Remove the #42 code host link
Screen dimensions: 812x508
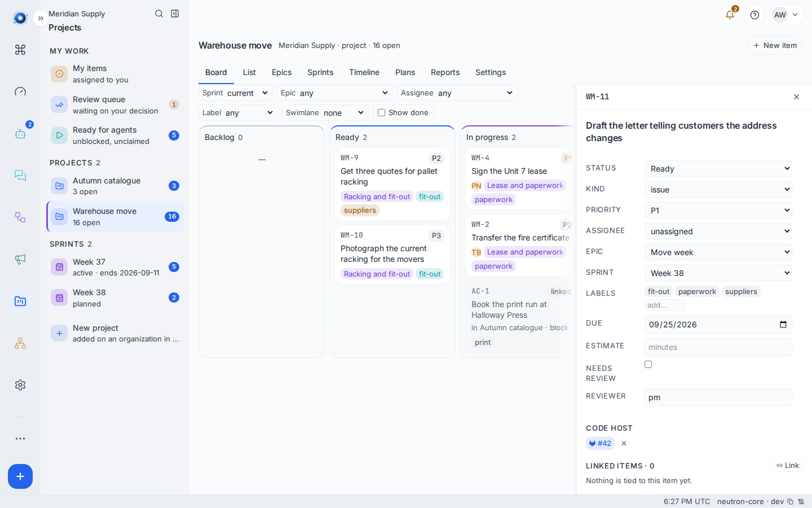pos(624,444)
